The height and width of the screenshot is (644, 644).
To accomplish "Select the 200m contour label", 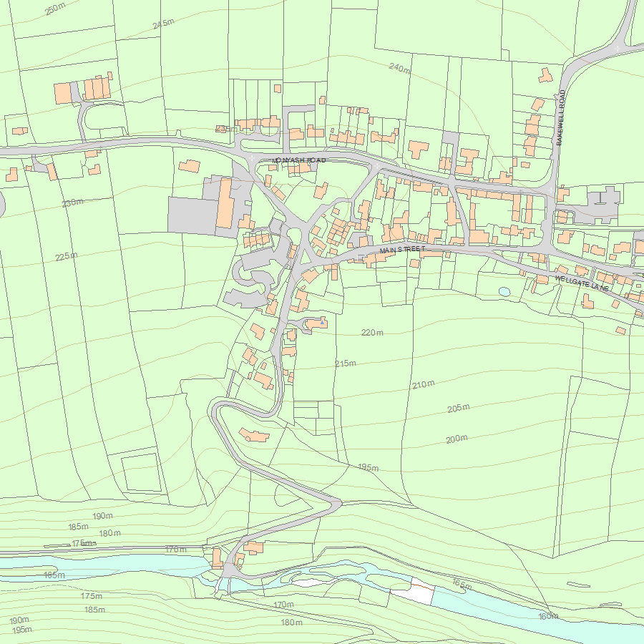I will pyautogui.click(x=457, y=439).
